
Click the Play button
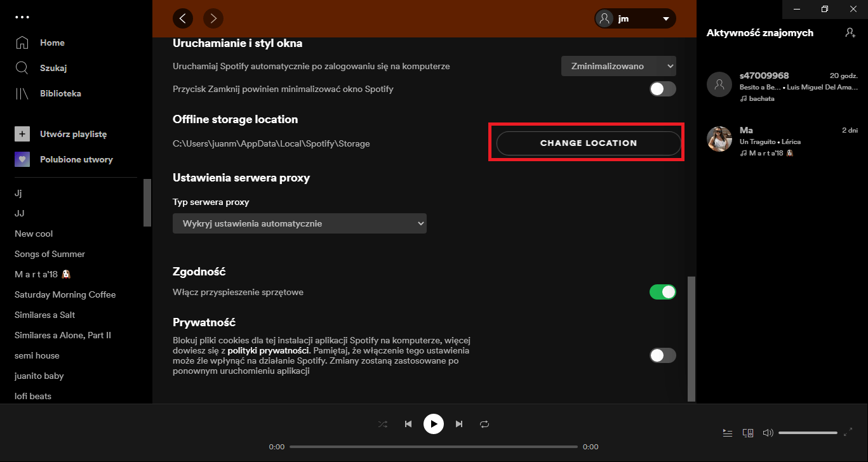[x=434, y=424]
